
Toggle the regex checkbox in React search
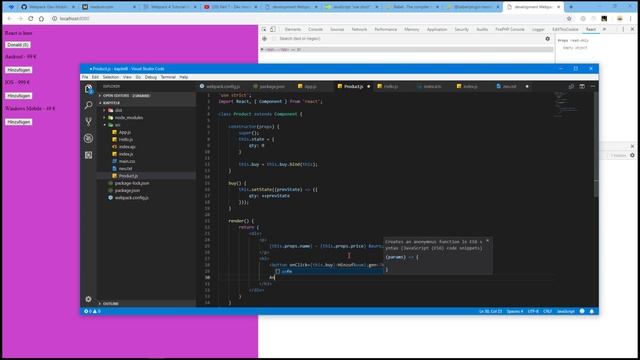point(274,39)
